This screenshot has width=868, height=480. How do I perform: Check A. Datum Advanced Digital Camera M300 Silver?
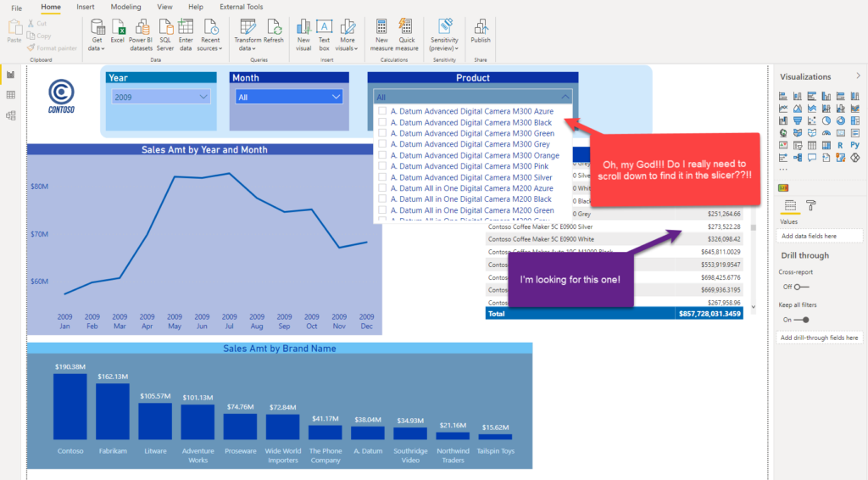(382, 177)
